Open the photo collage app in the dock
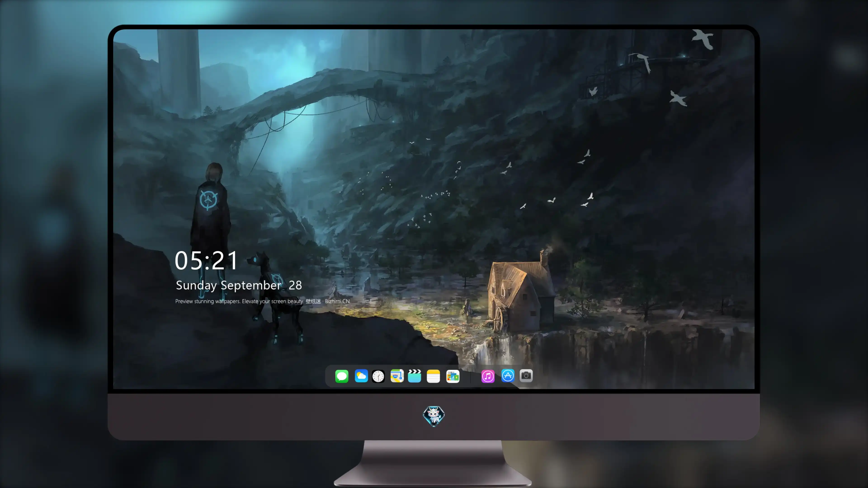The image size is (868, 488). click(453, 376)
